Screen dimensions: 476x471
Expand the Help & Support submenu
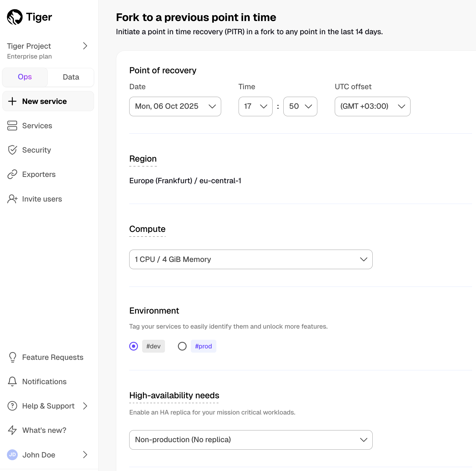[85, 406]
